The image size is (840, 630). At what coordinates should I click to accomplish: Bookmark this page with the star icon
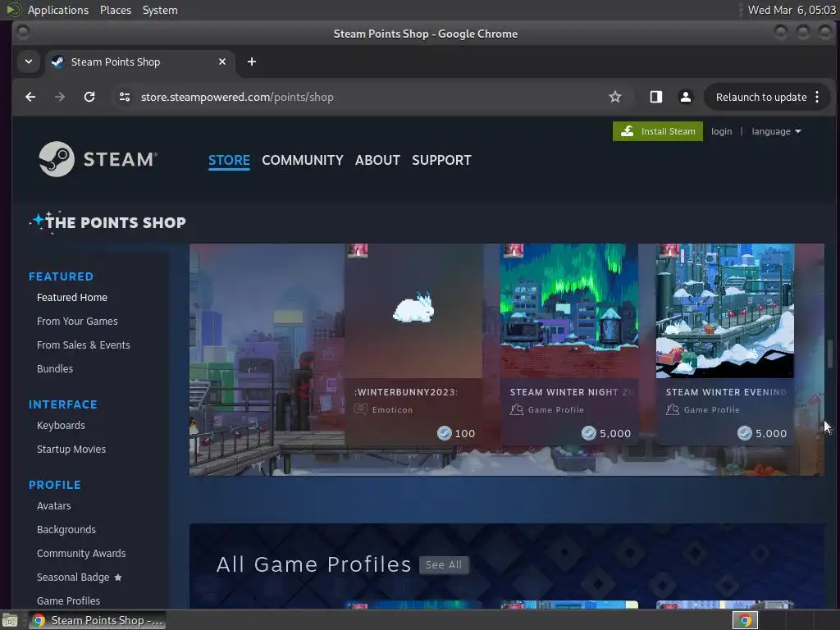(x=615, y=97)
